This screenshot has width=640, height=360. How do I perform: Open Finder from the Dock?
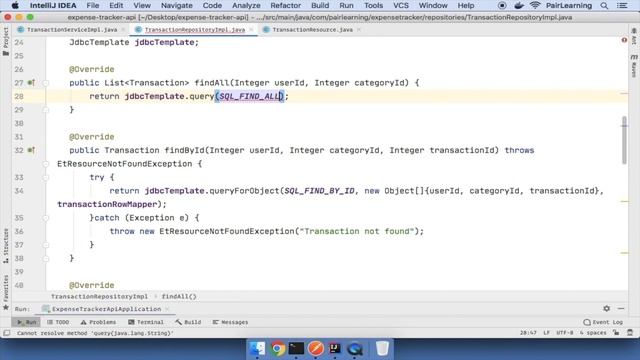tap(257, 348)
